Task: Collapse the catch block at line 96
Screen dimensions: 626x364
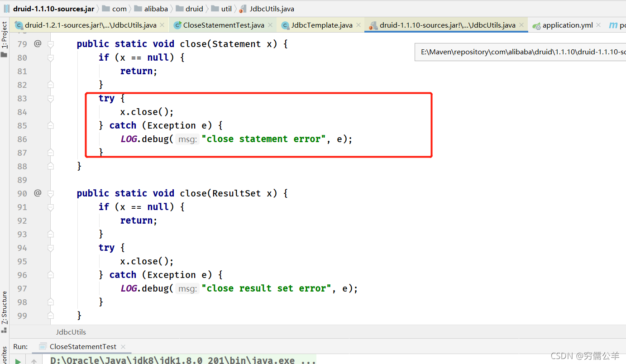Action: point(51,275)
